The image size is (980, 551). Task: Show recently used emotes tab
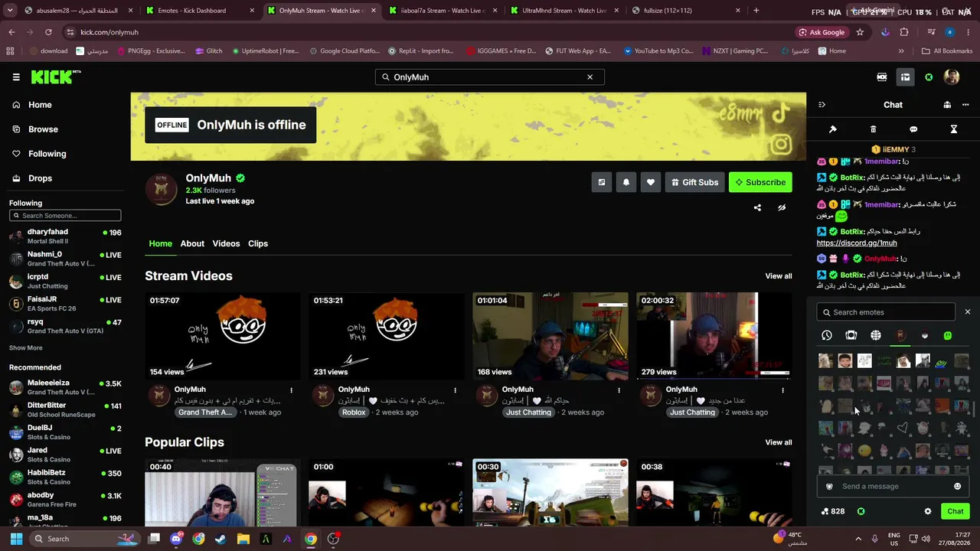tap(827, 335)
